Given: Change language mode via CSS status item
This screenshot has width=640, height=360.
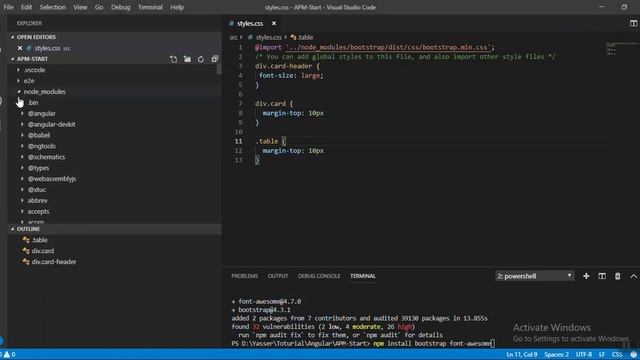Looking at the screenshot, I should point(617,355).
